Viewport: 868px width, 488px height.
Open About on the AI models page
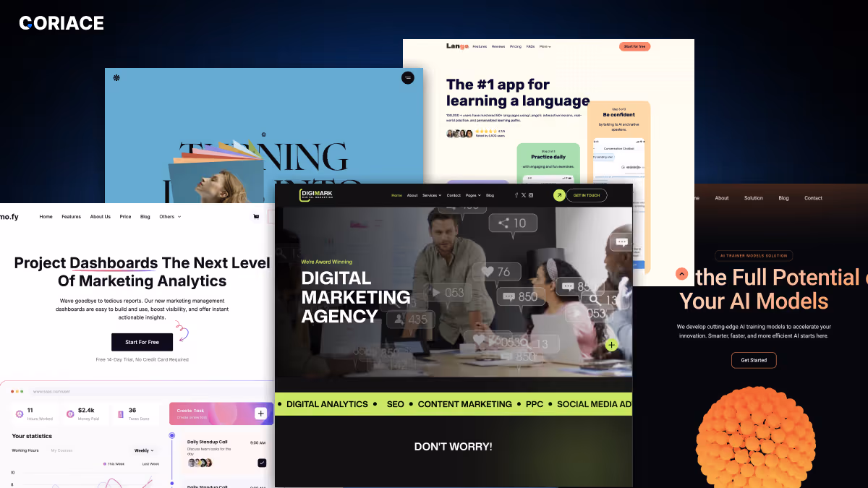point(722,197)
